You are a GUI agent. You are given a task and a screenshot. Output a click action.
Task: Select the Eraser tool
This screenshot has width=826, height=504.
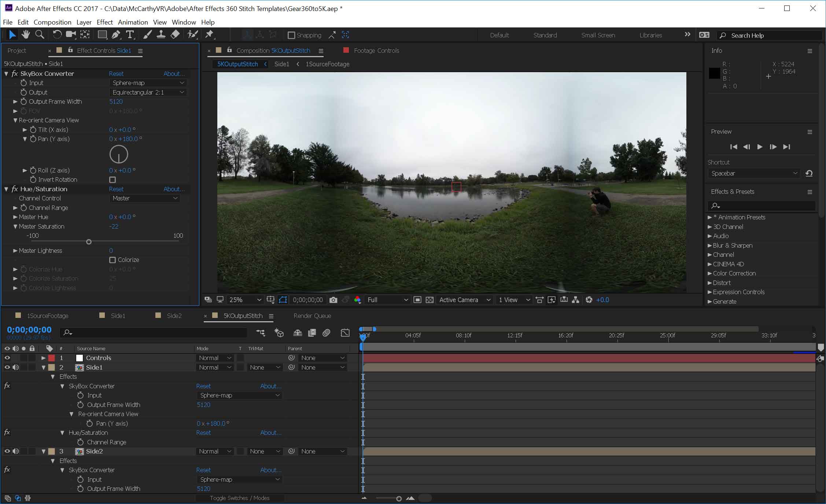pos(175,35)
